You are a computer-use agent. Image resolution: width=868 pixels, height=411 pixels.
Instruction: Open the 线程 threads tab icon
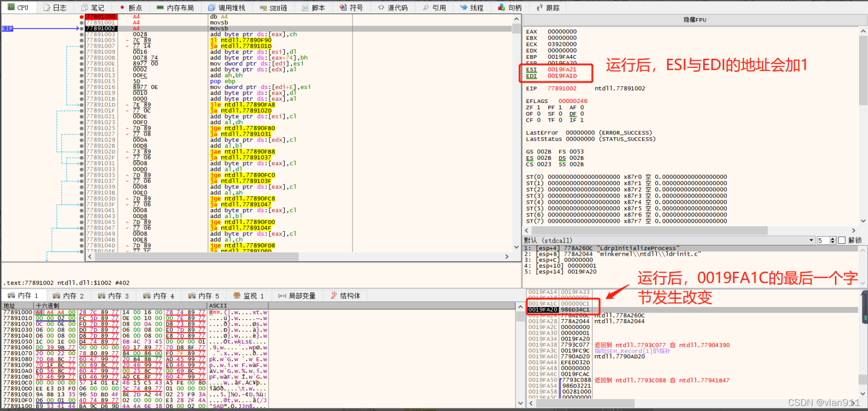coord(464,8)
